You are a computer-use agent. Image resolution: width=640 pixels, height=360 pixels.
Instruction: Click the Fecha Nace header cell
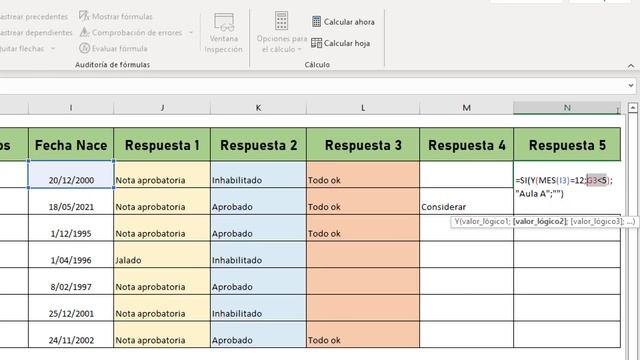71,144
